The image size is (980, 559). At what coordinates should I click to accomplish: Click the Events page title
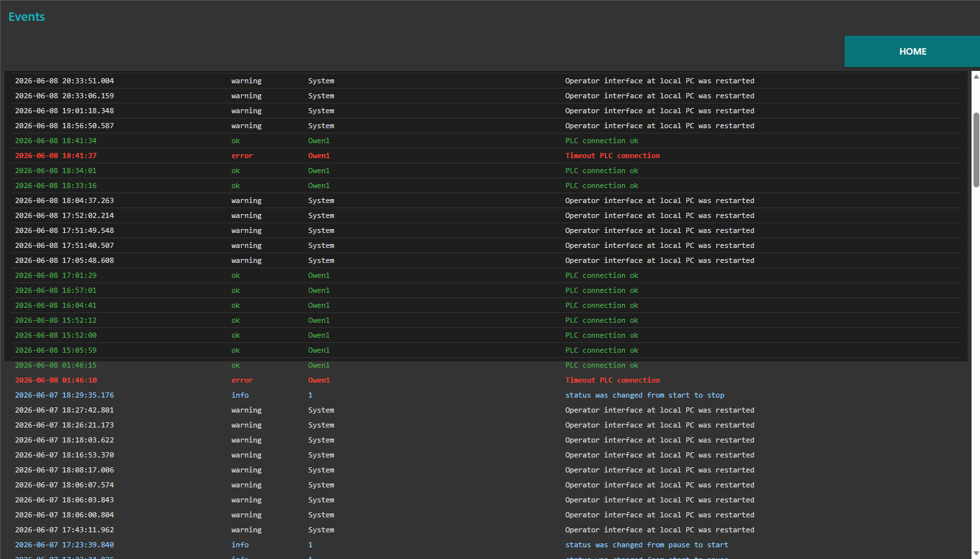[27, 17]
